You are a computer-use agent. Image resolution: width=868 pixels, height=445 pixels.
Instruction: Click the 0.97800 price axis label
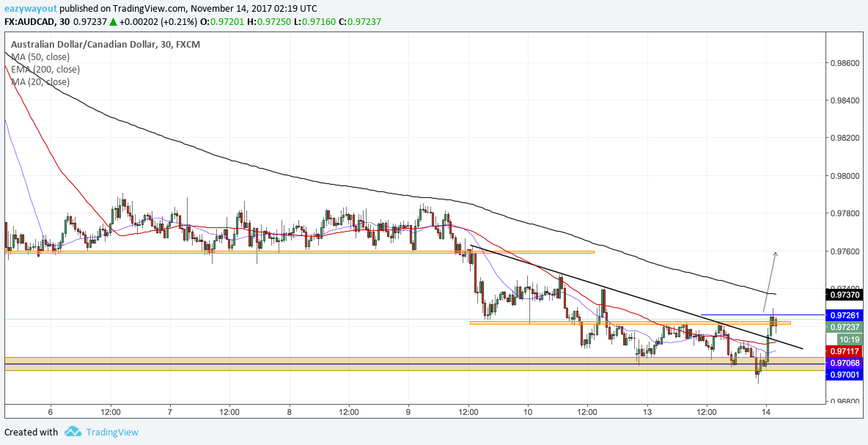pyautogui.click(x=845, y=213)
